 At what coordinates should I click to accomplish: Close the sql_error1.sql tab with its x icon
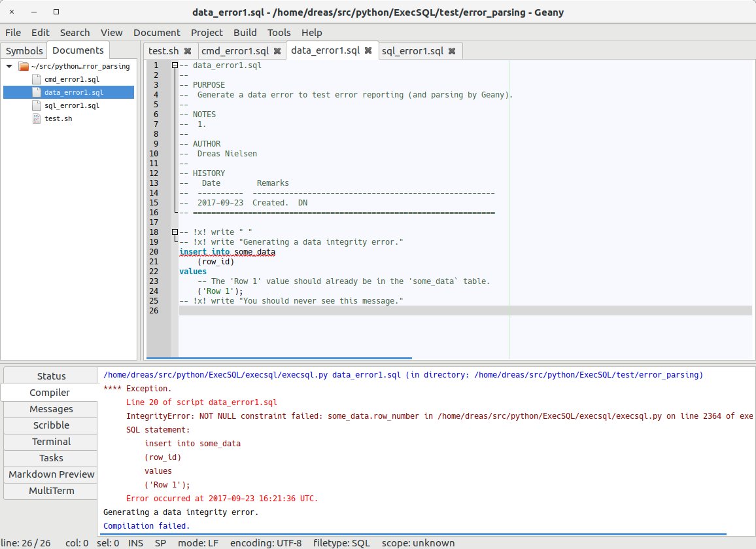click(452, 50)
